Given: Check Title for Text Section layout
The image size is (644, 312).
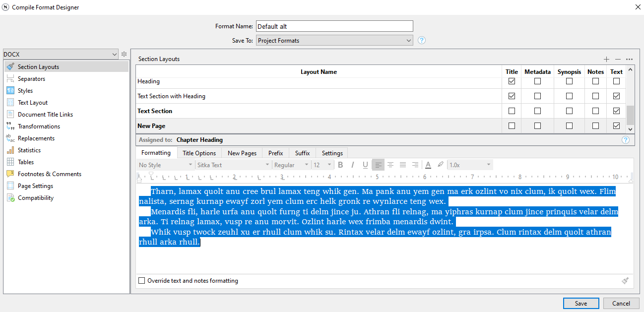Looking at the screenshot, I should 512,111.
